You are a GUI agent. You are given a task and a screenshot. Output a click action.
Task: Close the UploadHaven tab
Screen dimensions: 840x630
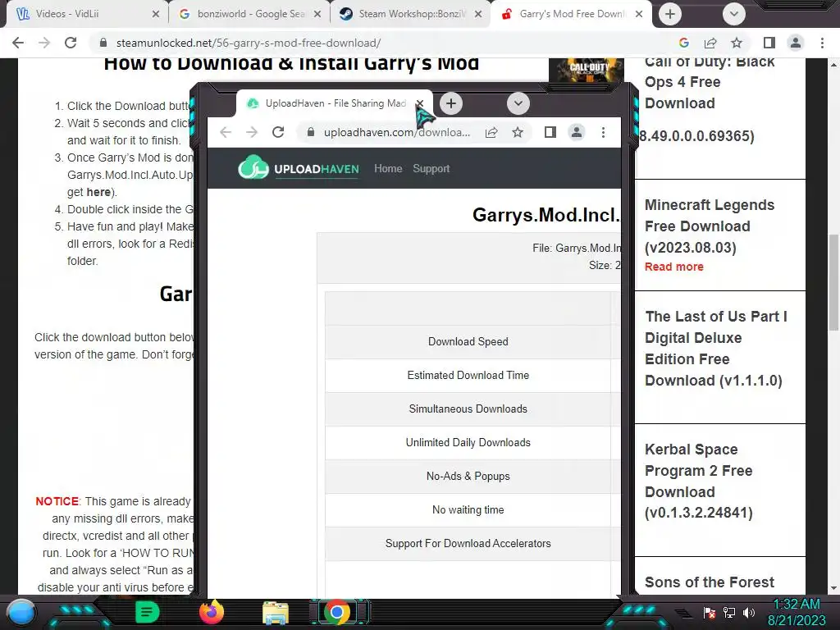420,103
